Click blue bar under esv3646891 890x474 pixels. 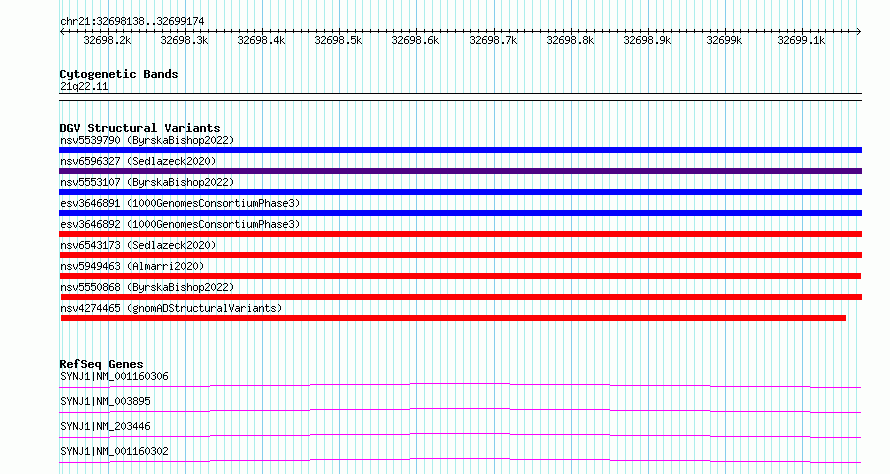tap(460, 213)
